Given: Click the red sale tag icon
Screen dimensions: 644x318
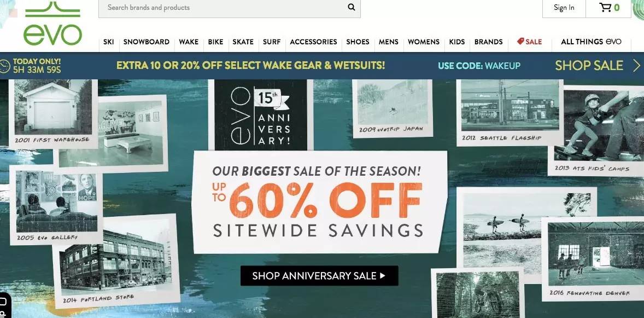Looking at the screenshot, I should [520, 41].
